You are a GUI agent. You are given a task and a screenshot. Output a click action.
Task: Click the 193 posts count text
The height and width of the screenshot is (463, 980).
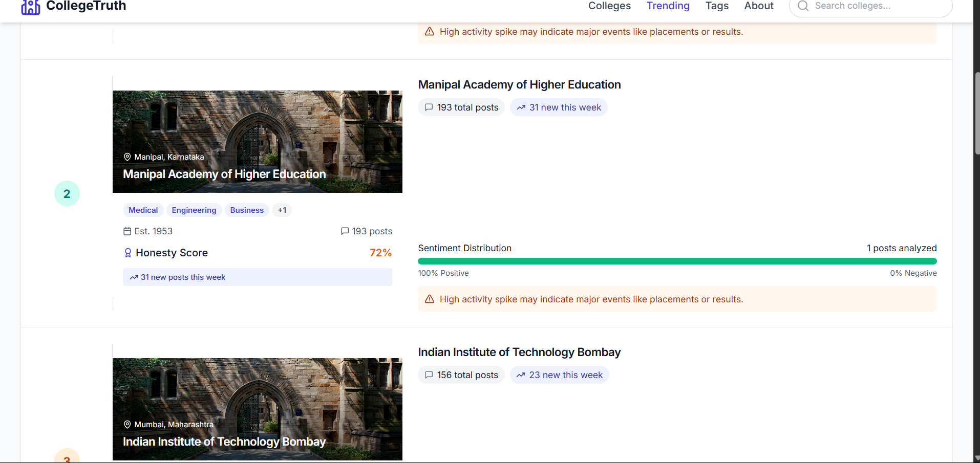(x=372, y=231)
